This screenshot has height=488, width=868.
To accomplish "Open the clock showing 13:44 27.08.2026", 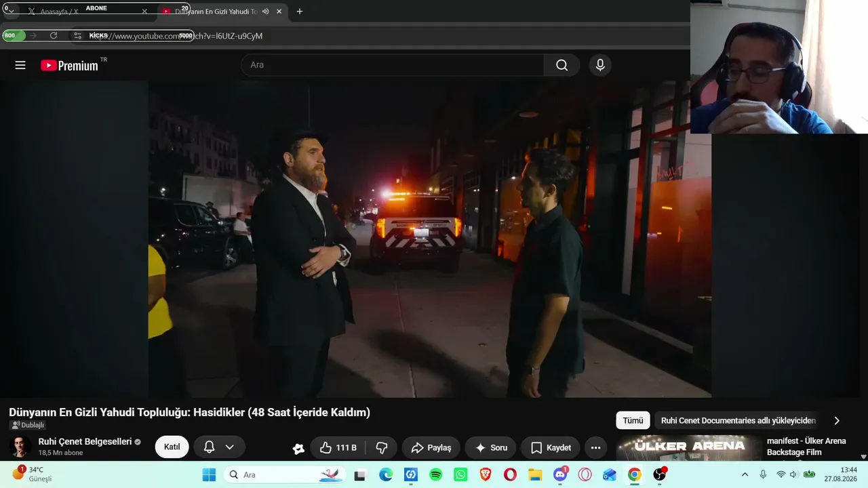I will 841,474.
